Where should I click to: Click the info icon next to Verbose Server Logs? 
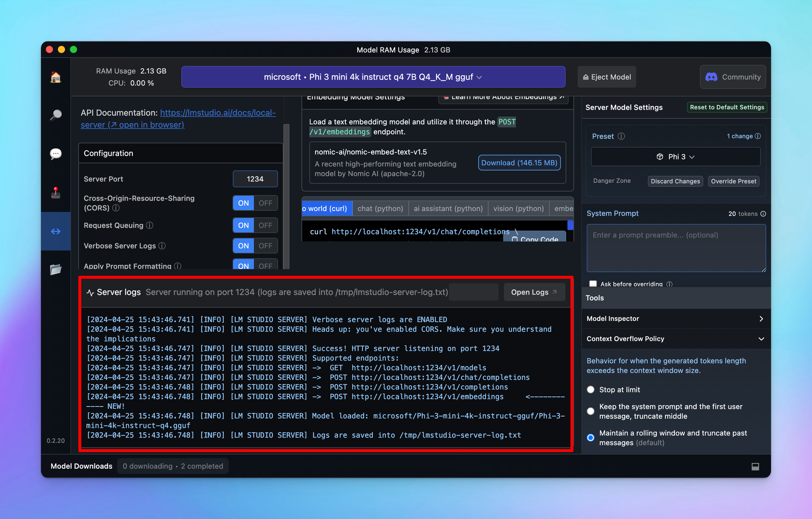[x=162, y=246]
